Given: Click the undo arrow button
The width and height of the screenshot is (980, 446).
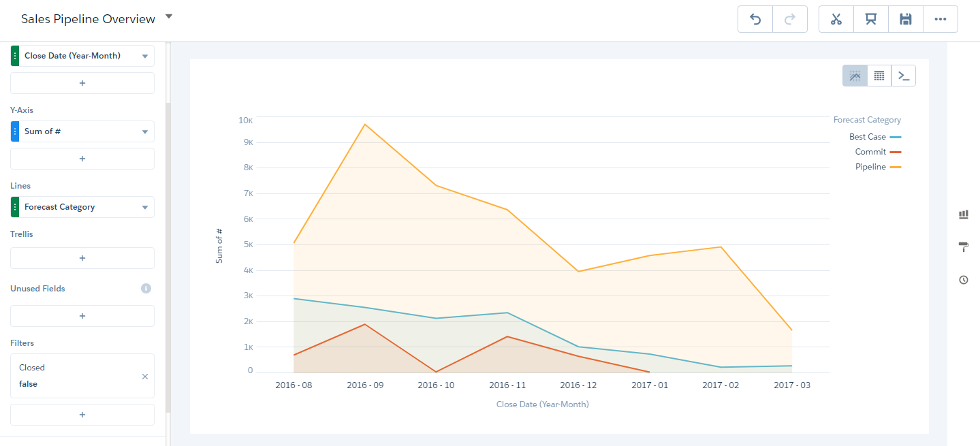Looking at the screenshot, I should tap(755, 19).
